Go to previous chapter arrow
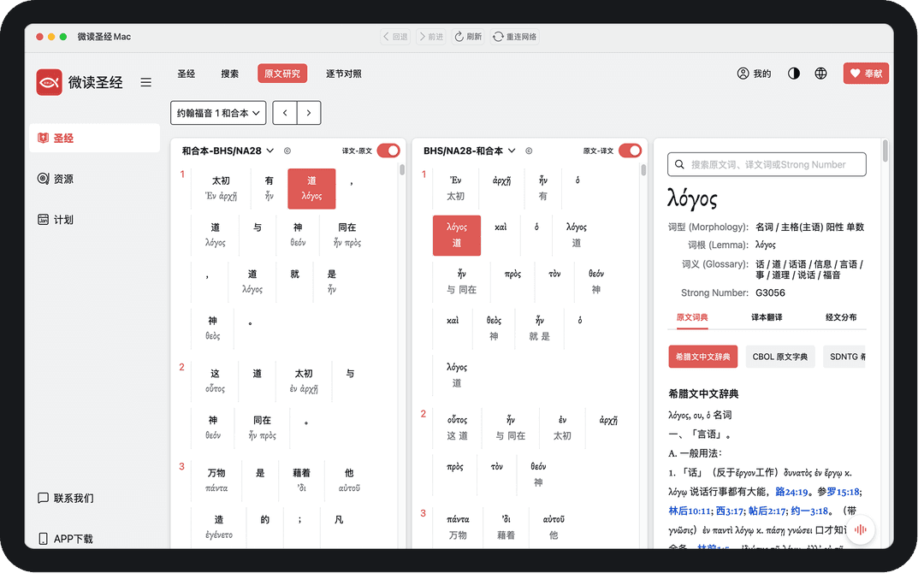Screen dimensions: 924x579 tap(285, 113)
